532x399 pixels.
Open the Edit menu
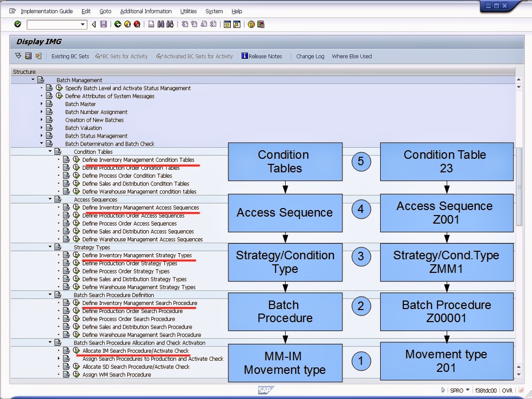tap(86, 11)
